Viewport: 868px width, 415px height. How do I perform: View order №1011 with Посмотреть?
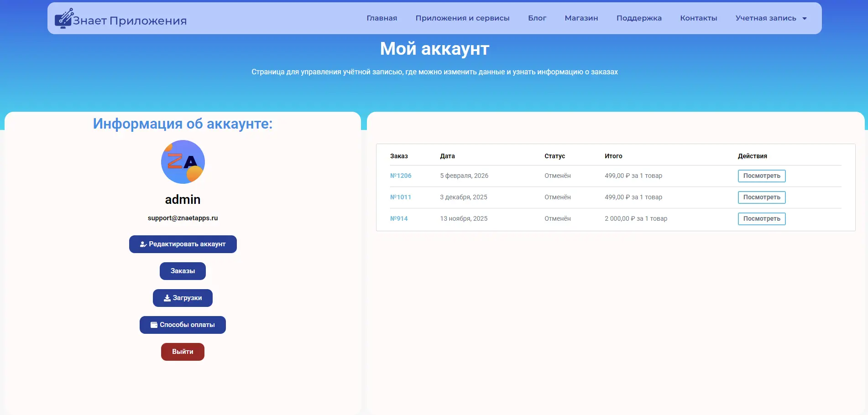tap(762, 197)
